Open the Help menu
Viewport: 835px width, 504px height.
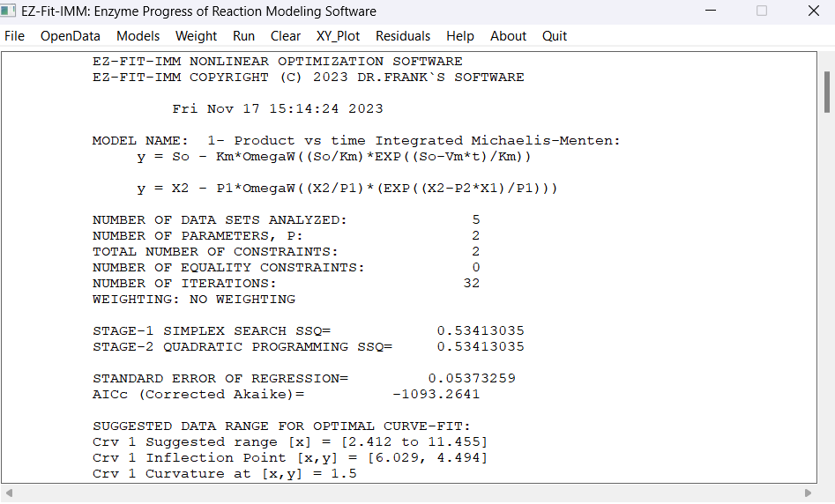tap(460, 36)
